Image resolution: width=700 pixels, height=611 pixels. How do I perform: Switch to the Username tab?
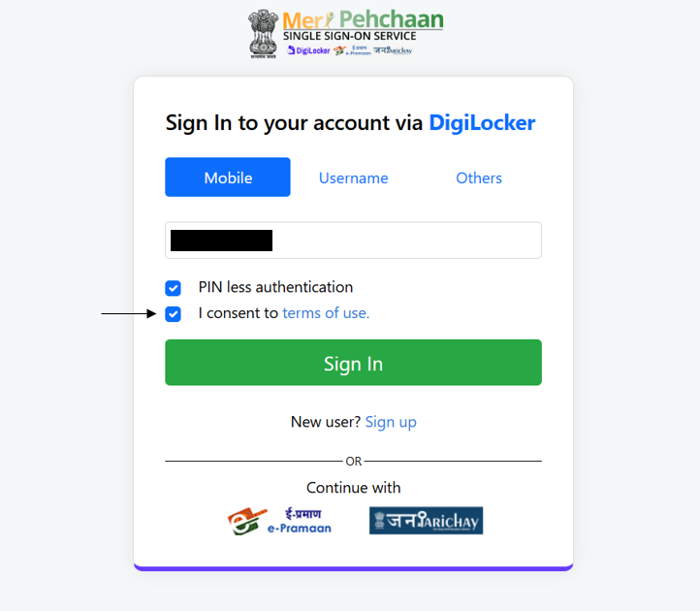point(353,177)
